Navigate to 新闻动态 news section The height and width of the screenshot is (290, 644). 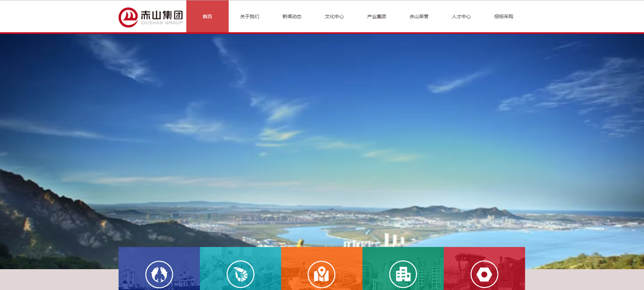tap(292, 17)
